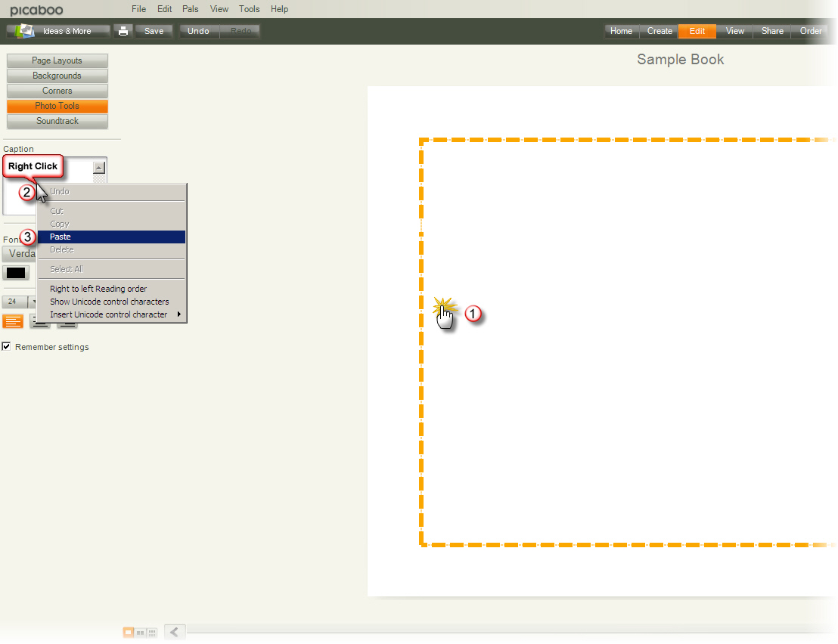Viewport: 838px width, 644px height.
Task: Click the picaboo logo
Action: pyautogui.click(x=36, y=10)
